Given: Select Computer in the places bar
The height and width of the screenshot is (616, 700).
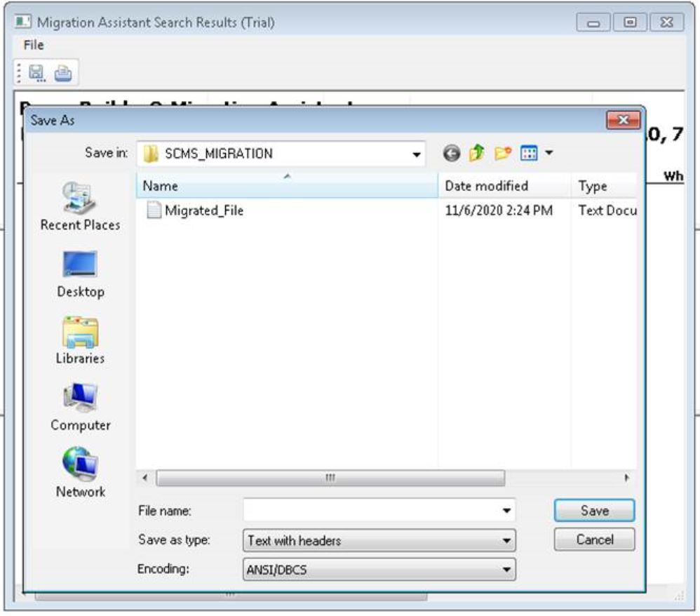Looking at the screenshot, I should point(80,407).
